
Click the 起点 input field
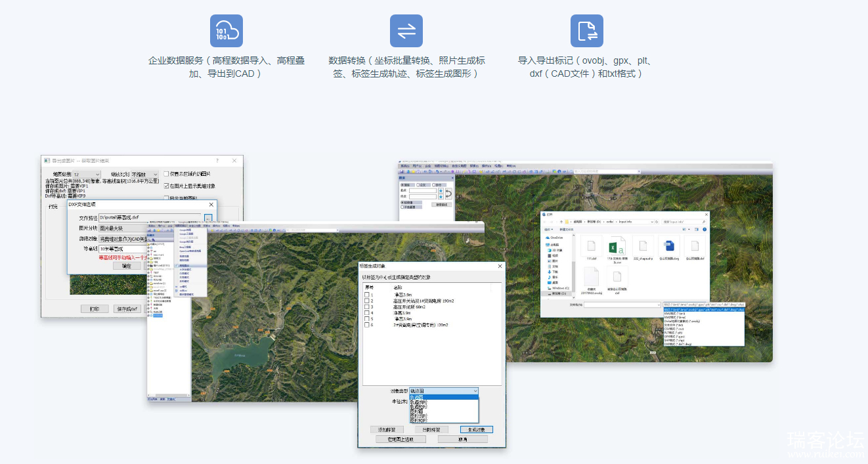(423, 190)
